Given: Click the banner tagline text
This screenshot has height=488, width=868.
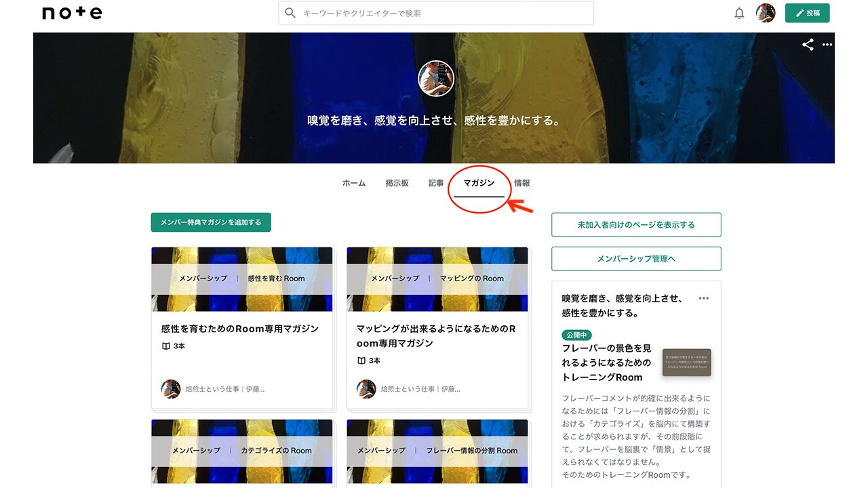Looking at the screenshot, I should click(434, 121).
